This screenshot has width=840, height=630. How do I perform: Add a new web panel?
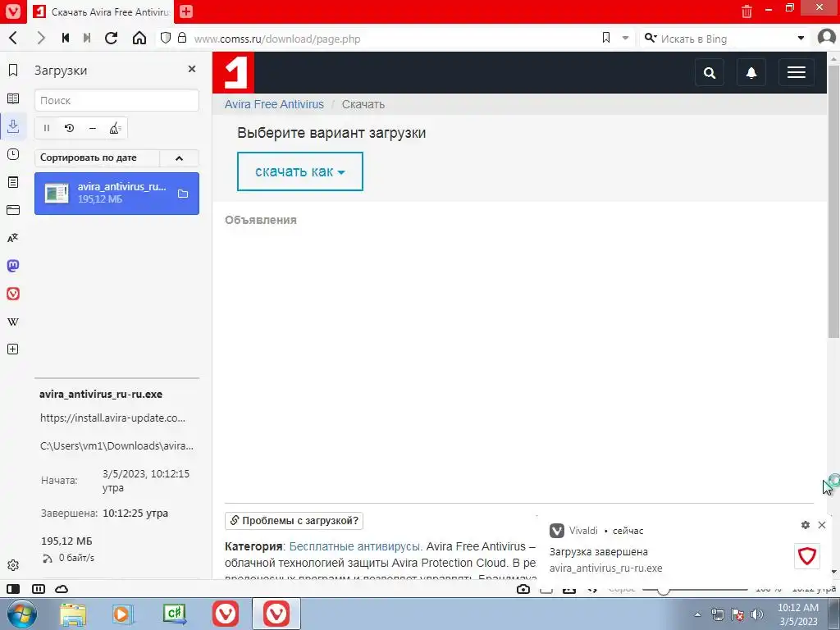tap(13, 349)
